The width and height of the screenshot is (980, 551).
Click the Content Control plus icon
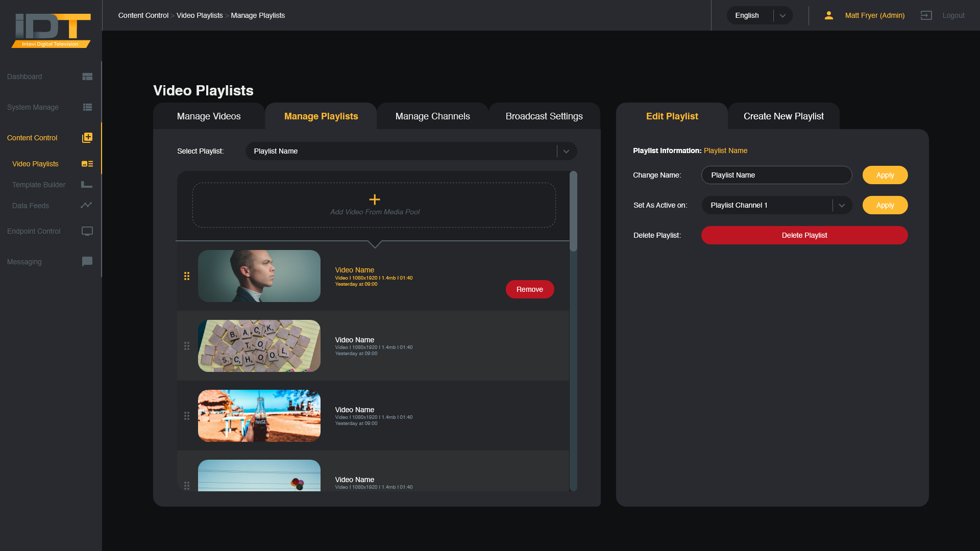pos(87,138)
